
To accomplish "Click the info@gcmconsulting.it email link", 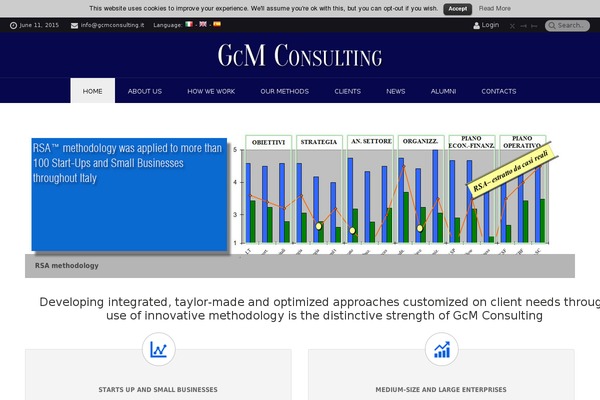I will tap(112, 25).
